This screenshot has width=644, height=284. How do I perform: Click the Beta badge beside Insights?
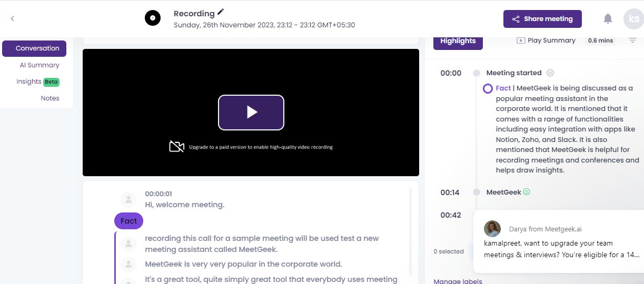(x=51, y=82)
